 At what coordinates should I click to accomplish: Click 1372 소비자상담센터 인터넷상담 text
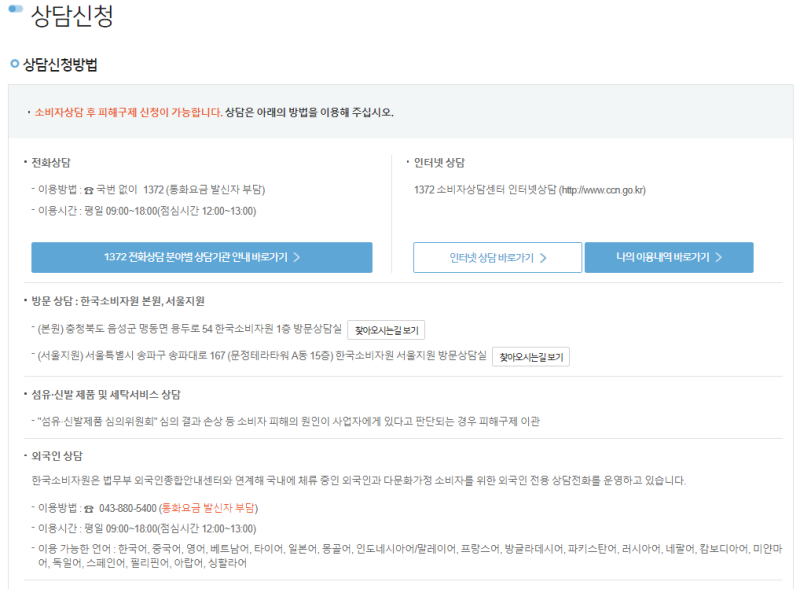coord(485,190)
